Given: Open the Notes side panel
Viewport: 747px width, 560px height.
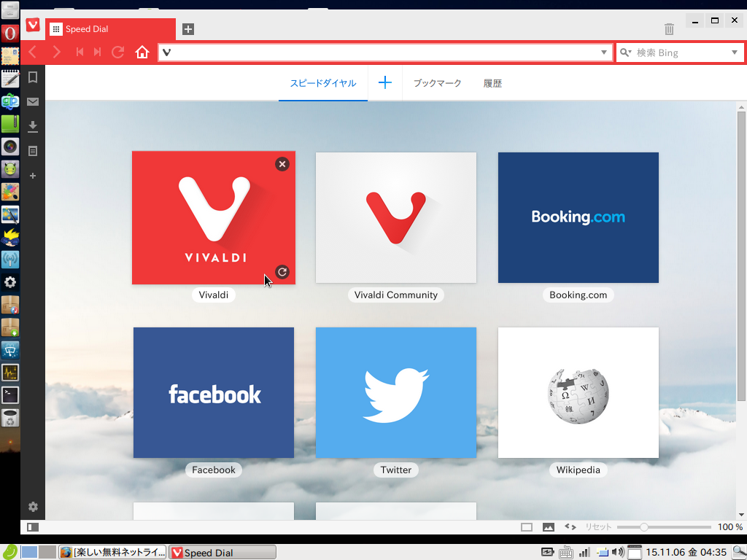Looking at the screenshot, I should pos(33,151).
